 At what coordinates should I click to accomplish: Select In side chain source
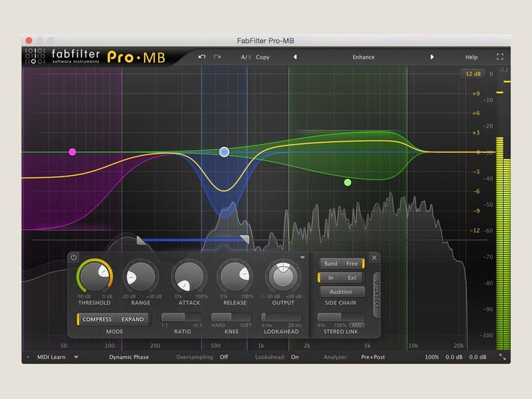330,278
